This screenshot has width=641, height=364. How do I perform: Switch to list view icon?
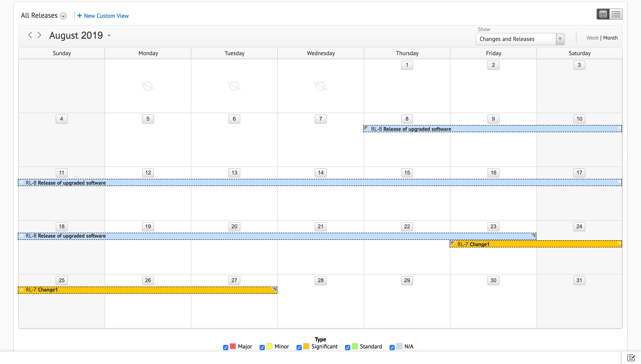pyautogui.click(x=616, y=14)
